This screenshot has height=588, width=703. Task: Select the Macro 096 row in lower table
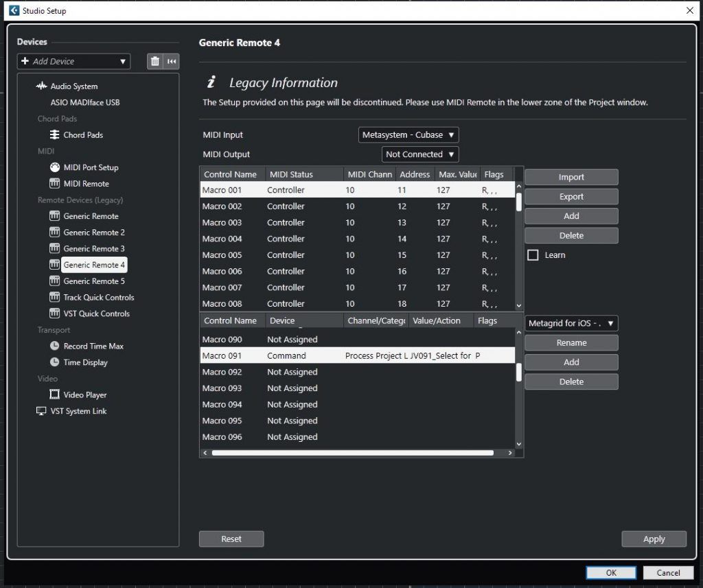[357, 437]
